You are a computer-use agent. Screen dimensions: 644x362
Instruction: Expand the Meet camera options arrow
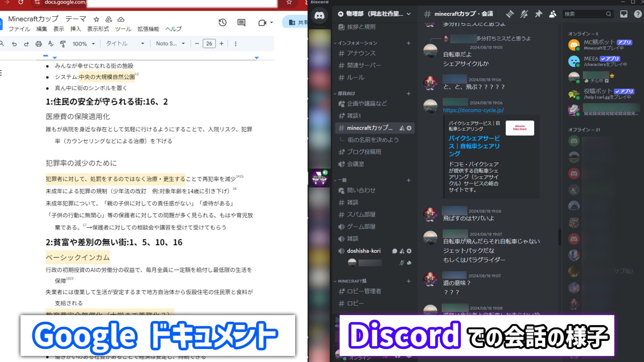(271, 22)
